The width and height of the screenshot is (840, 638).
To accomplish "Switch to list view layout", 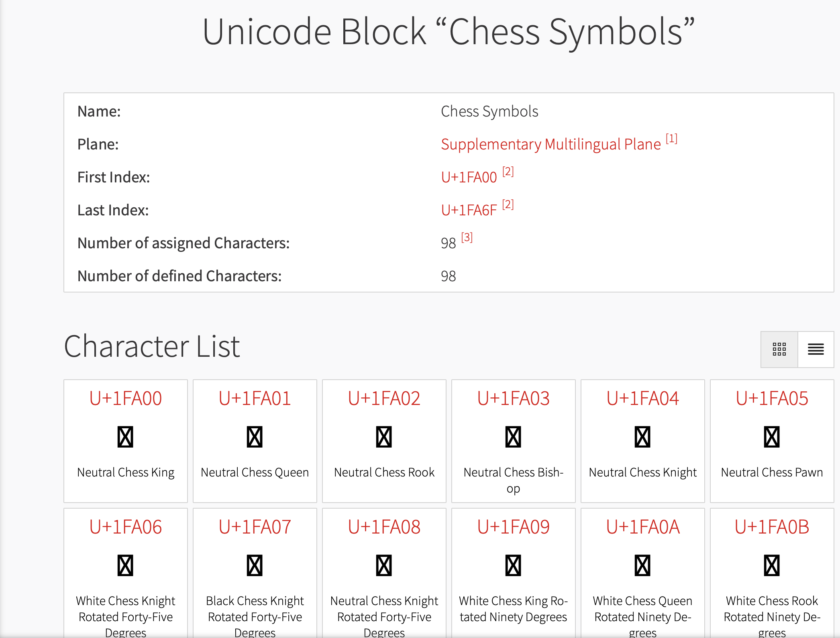I will 816,349.
